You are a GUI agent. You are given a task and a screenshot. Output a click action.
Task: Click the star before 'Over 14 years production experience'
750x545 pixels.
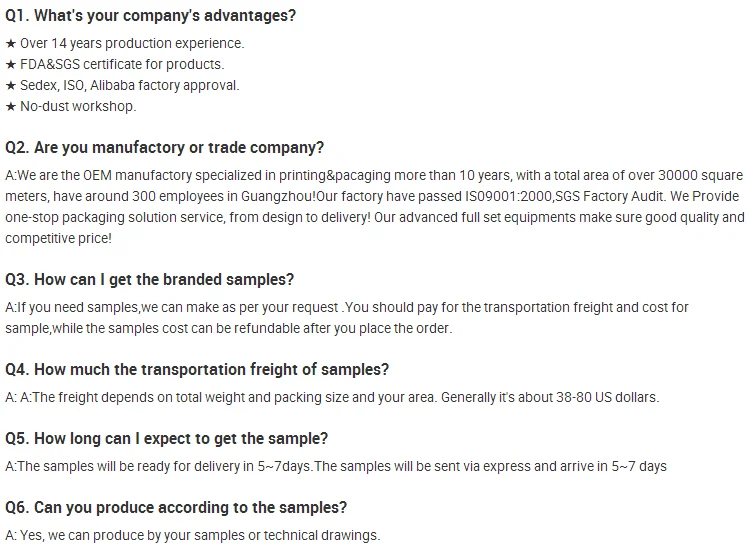click(11, 44)
